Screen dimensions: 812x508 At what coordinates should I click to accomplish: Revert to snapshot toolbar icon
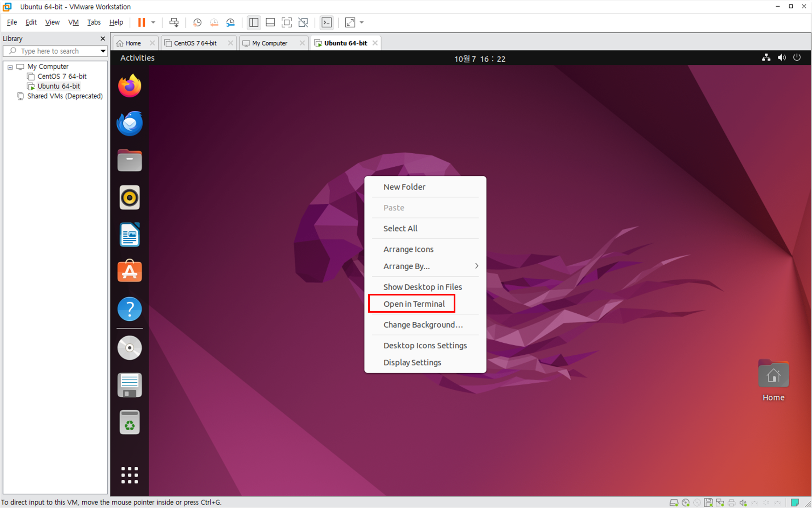[x=214, y=22]
